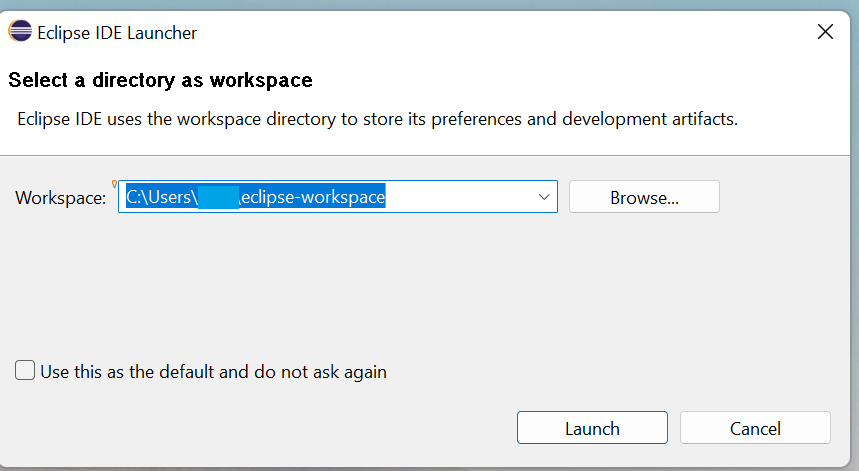Click the content assist indicator beside Workspace field
The width and height of the screenshot is (859, 471).
(115, 183)
